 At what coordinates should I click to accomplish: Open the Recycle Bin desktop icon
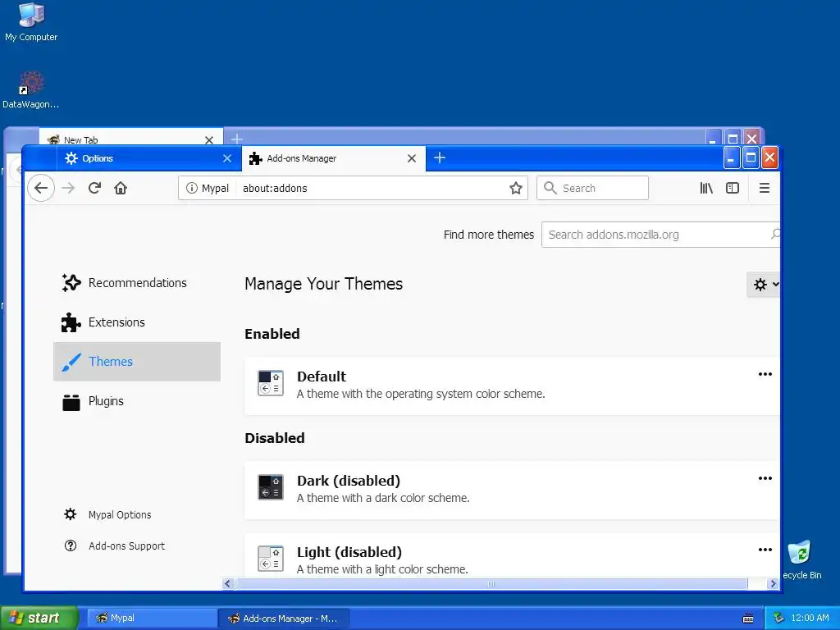[801, 560]
